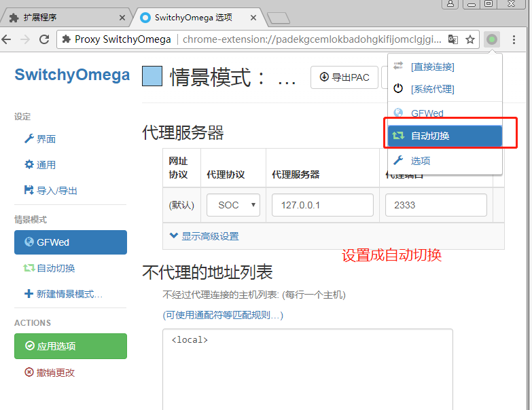Screen dimensions: 532x410
Task: Click 撤销更改 to discard changes
Action: pyautogui.click(x=50, y=373)
